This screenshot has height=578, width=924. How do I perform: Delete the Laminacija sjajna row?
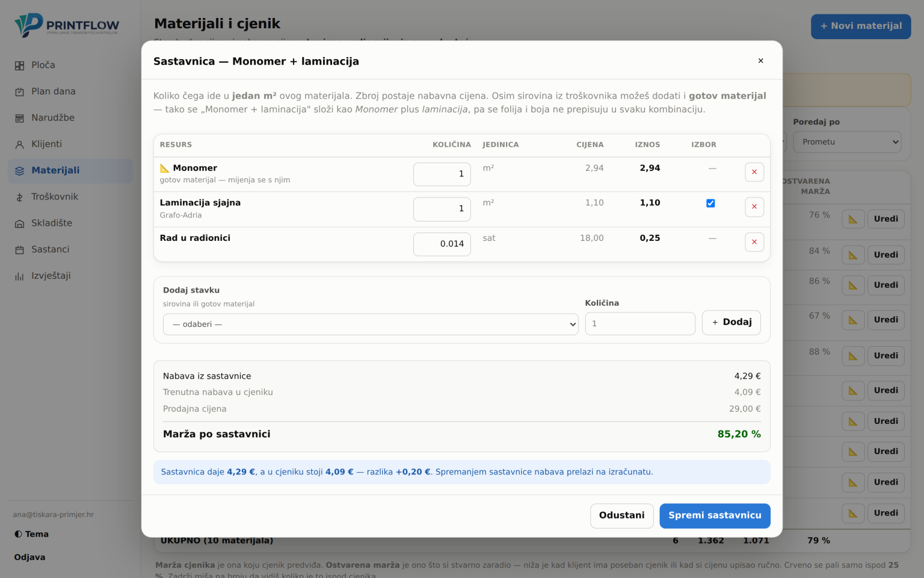[754, 207]
